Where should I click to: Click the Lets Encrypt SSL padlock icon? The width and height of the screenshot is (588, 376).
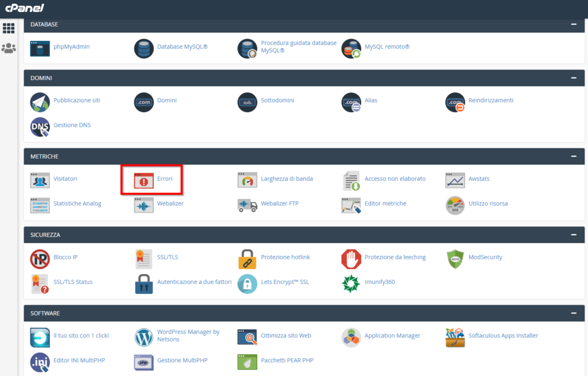tap(247, 283)
